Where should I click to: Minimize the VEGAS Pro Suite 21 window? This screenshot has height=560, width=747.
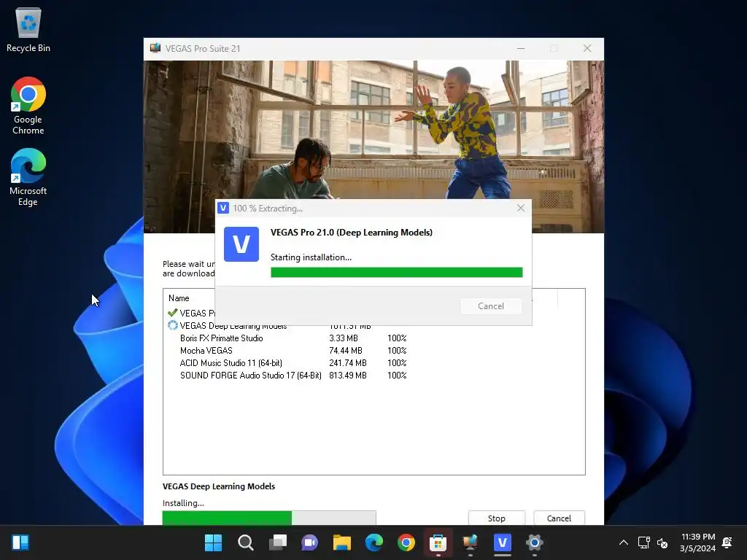pyautogui.click(x=521, y=48)
